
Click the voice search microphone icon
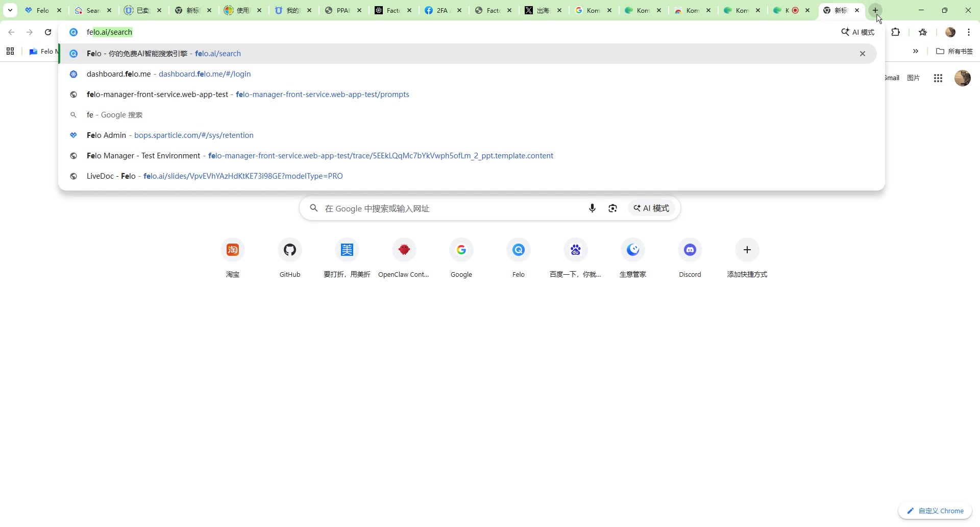[x=592, y=208]
